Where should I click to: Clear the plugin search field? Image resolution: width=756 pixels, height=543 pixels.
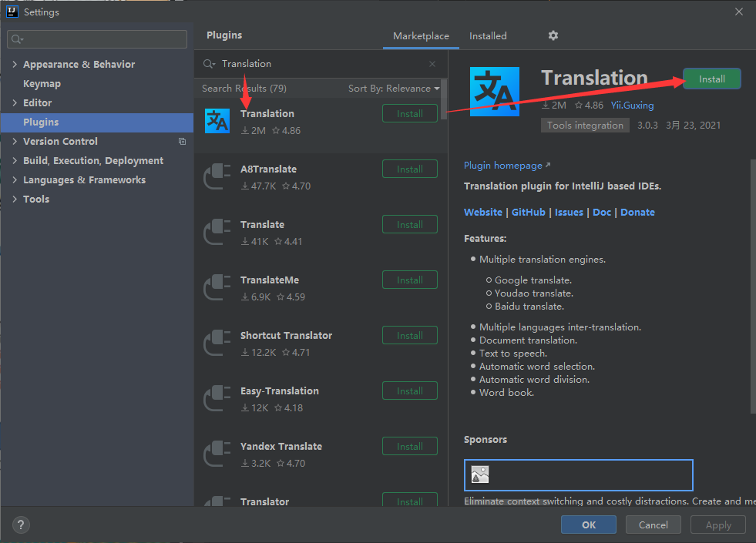[x=432, y=64]
